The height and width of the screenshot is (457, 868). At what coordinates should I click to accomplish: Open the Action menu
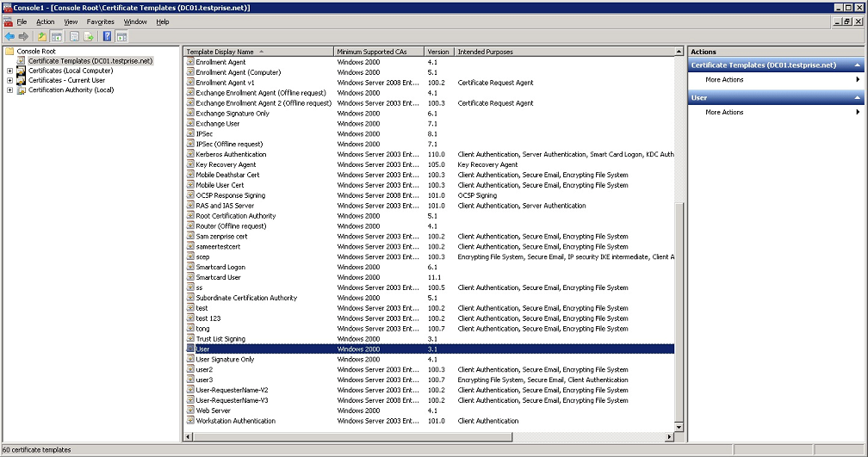(x=45, y=22)
